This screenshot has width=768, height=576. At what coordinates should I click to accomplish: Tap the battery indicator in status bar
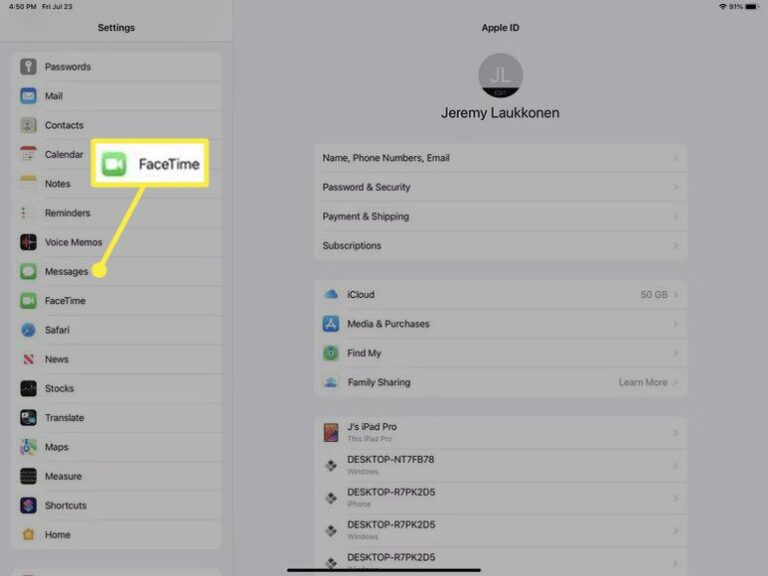pos(752,6)
